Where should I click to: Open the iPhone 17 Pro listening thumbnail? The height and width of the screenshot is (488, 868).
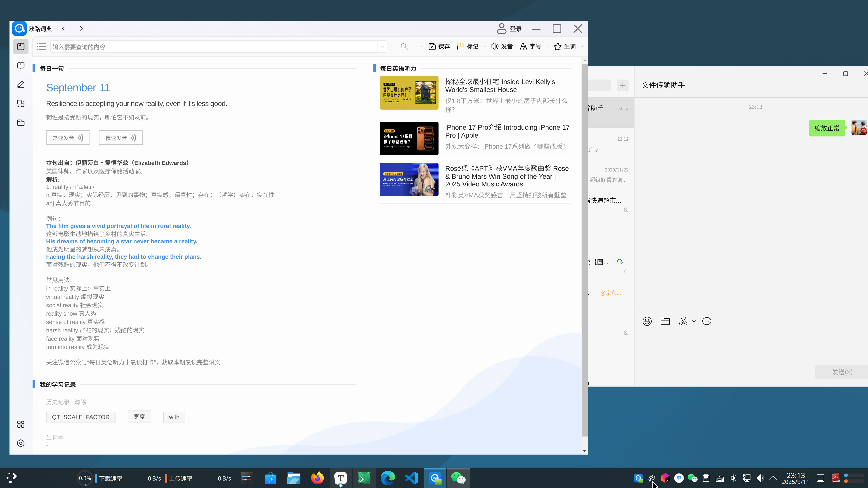pos(409,138)
